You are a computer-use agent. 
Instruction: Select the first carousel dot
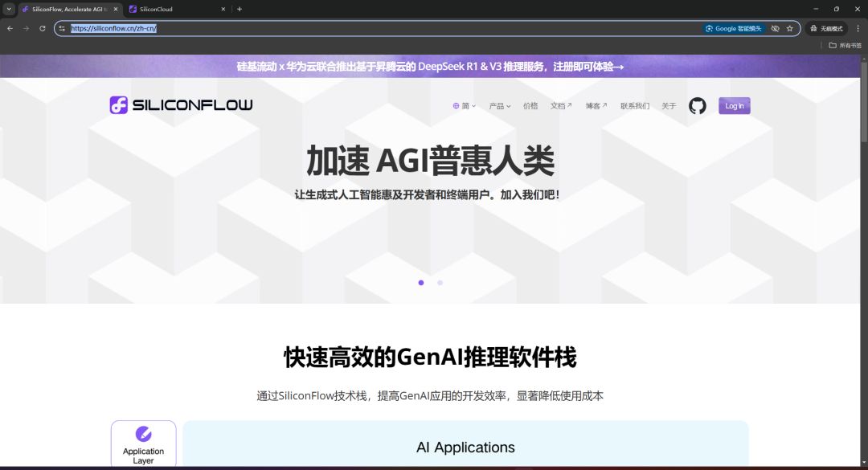(x=420, y=283)
